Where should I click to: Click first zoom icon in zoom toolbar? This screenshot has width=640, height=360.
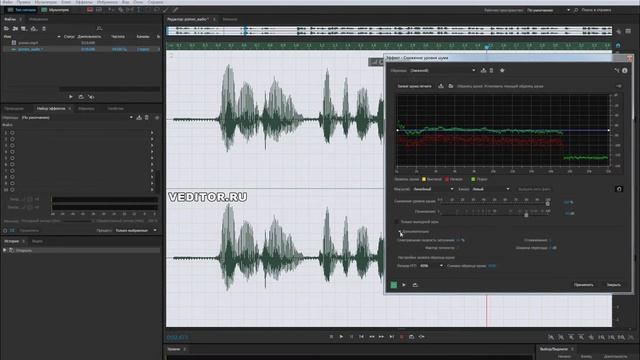coord(551,337)
